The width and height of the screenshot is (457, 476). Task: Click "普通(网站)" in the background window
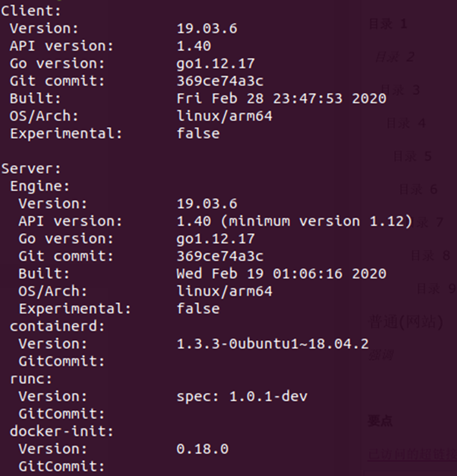pyautogui.click(x=406, y=321)
